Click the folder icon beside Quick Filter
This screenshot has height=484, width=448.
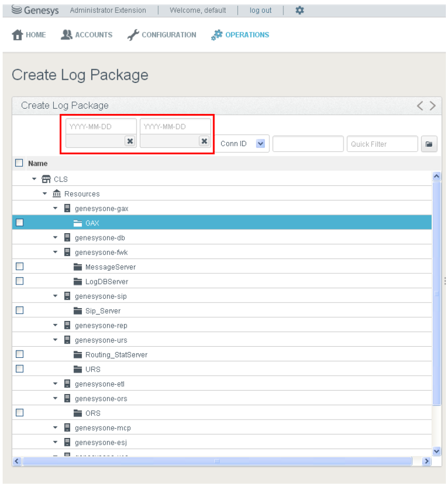[x=429, y=144]
